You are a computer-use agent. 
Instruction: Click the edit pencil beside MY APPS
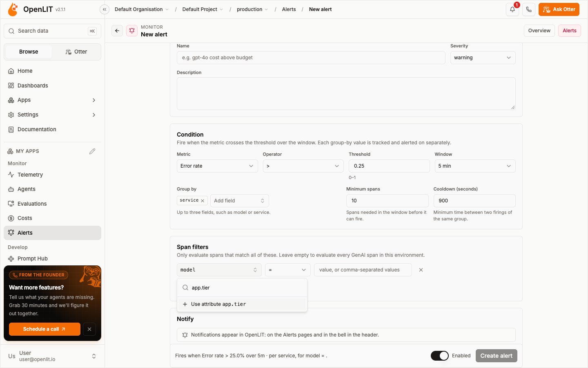point(92,151)
